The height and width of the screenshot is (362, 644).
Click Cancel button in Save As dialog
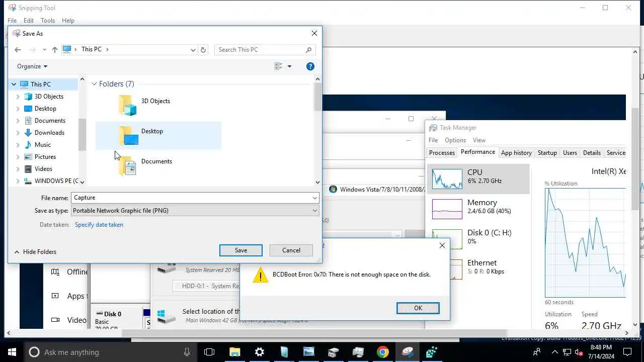click(x=291, y=250)
